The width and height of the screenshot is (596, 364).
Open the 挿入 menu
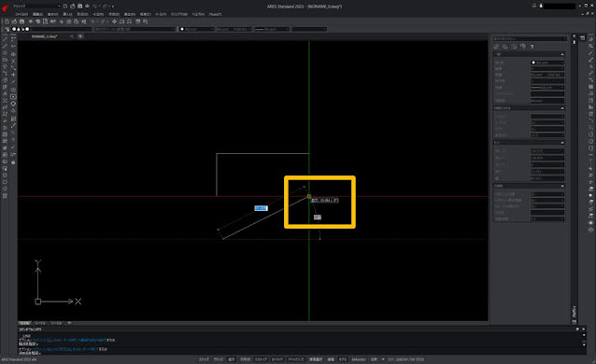pyautogui.click(x=67, y=14)
